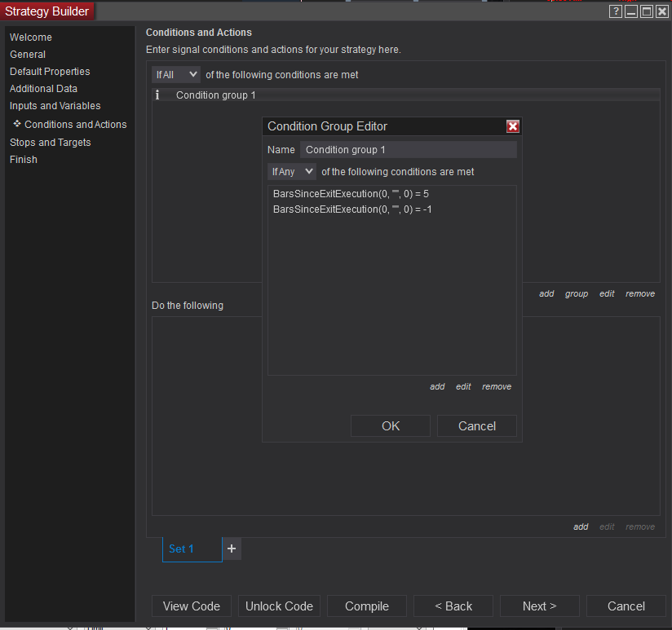The height and width of the screenshot is (630, 672).
Task: Click edit link beside group link
Action: 607,293
